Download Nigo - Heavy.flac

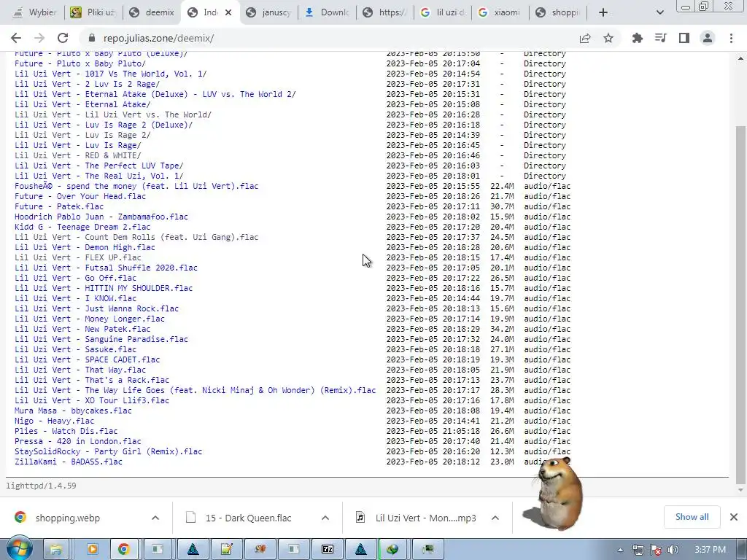[x=54, y=421]
